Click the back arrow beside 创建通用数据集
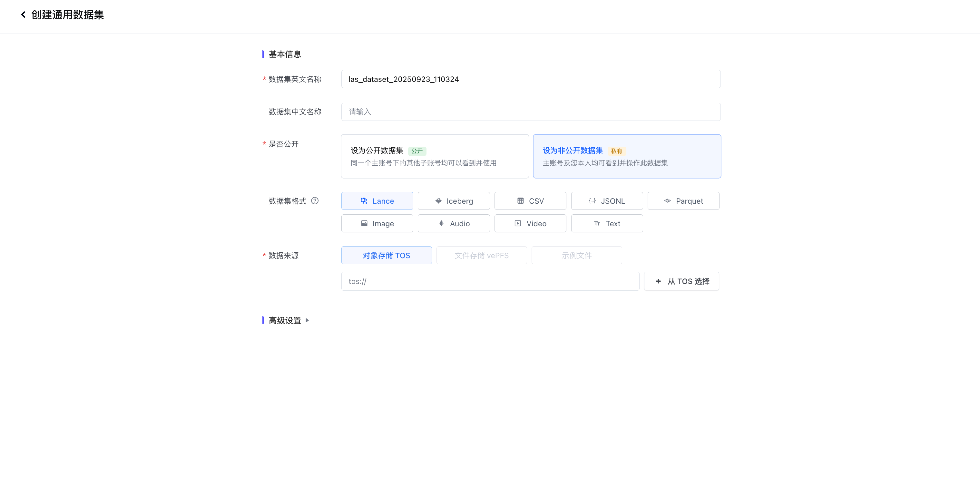980x477 pixels. 23,15
